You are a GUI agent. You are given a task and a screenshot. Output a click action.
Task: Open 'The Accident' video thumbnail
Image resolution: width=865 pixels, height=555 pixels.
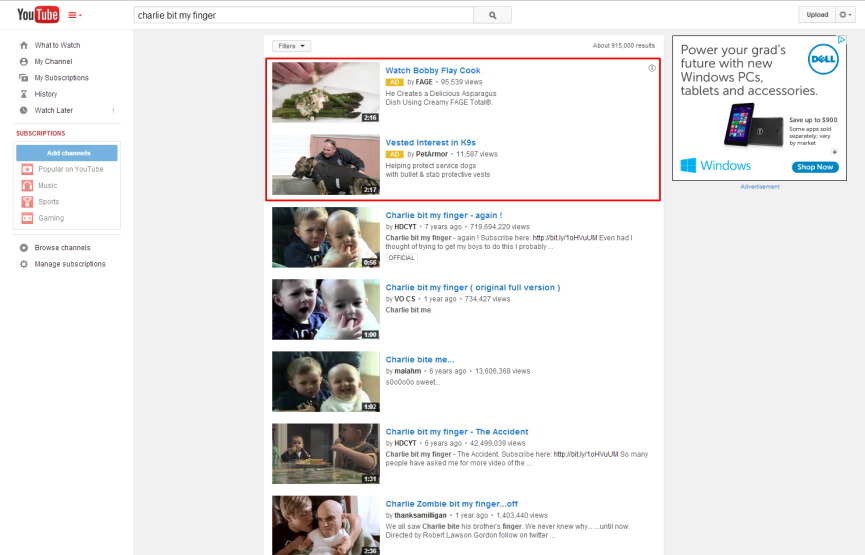coord(325,454)
